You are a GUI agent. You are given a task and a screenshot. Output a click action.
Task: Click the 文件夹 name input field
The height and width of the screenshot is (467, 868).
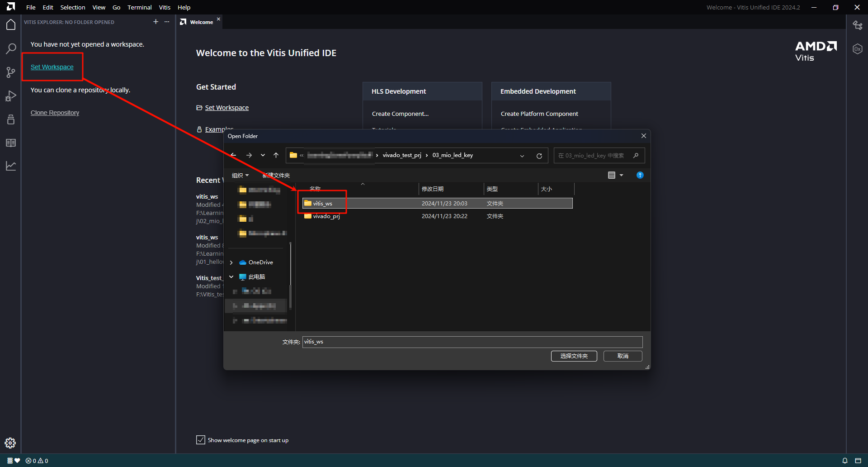(472, 342)
